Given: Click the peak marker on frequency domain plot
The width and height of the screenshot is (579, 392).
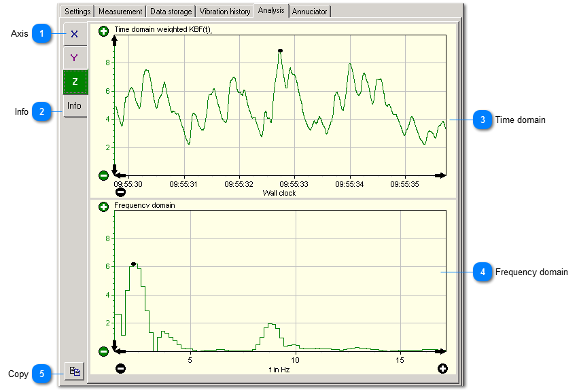Looking at the screenshot, I should (x=134, y=264).
